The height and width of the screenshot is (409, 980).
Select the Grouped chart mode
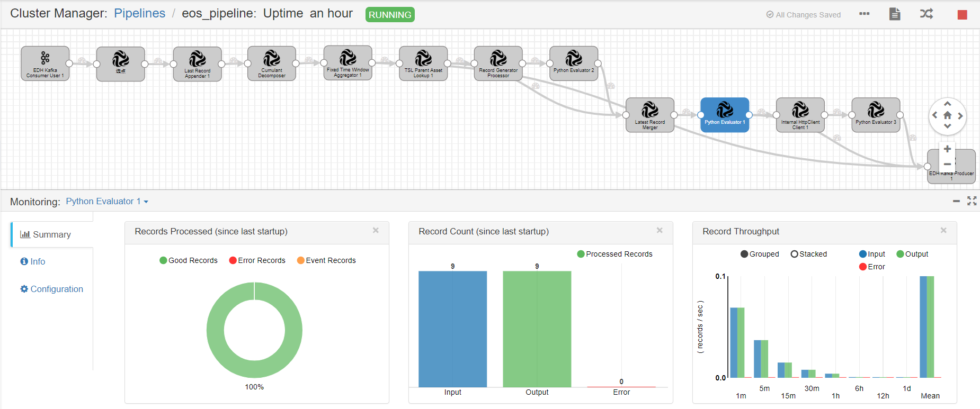click(x=760, y=254)
